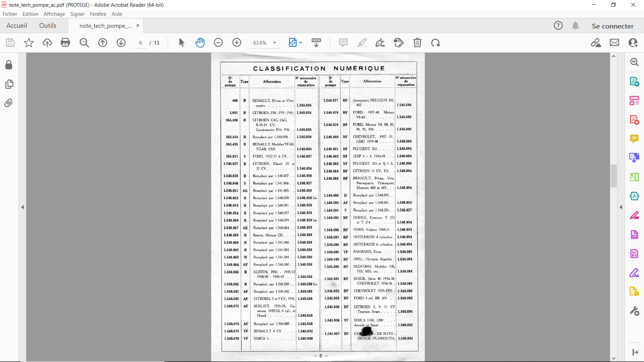Click the zoom in plus icon
This screenshot has width=644, height=362.
point(237,43)
